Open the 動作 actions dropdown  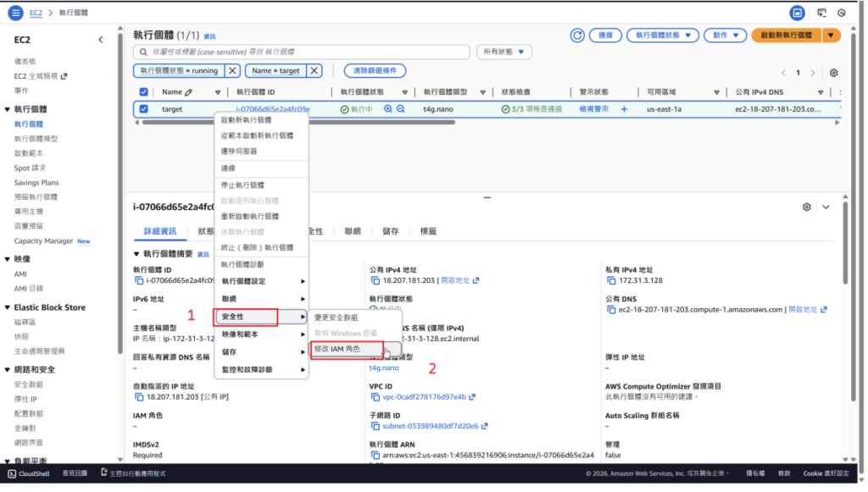(726, 36)
